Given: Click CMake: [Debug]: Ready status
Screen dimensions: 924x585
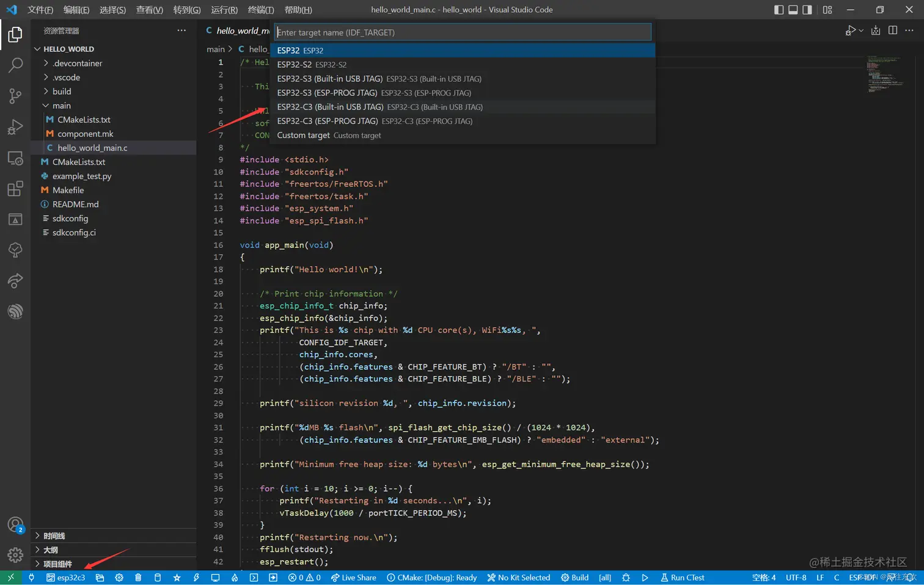Looking at the screenshot, I should point(431,578).
